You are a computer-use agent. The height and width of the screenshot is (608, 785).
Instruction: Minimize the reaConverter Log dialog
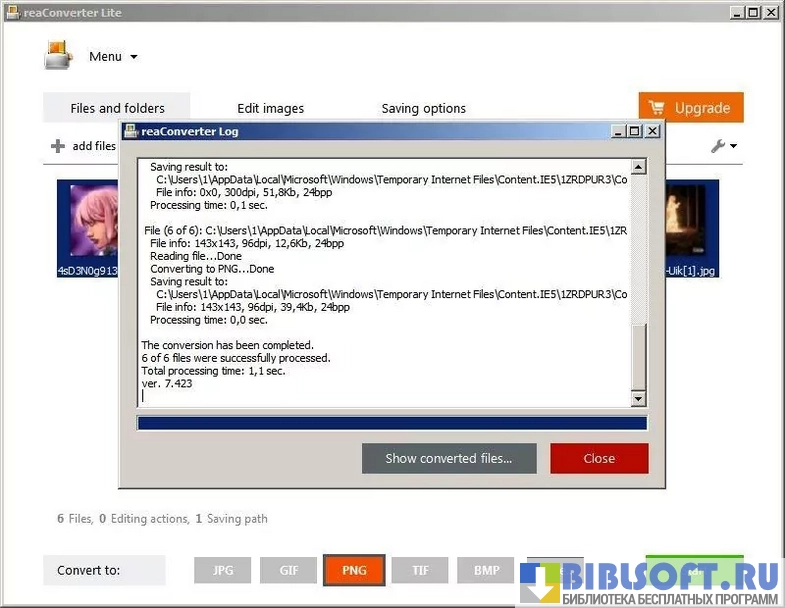coord(618,131)
